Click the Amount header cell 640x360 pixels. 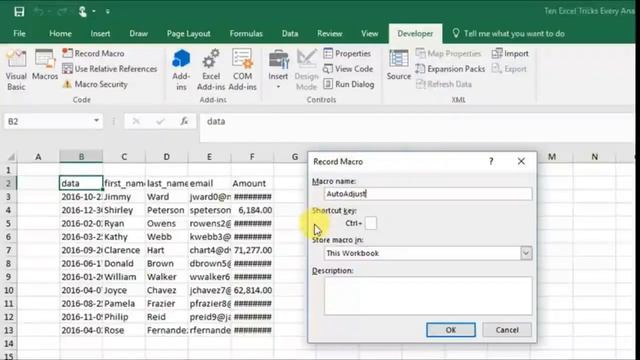[252, 183]
